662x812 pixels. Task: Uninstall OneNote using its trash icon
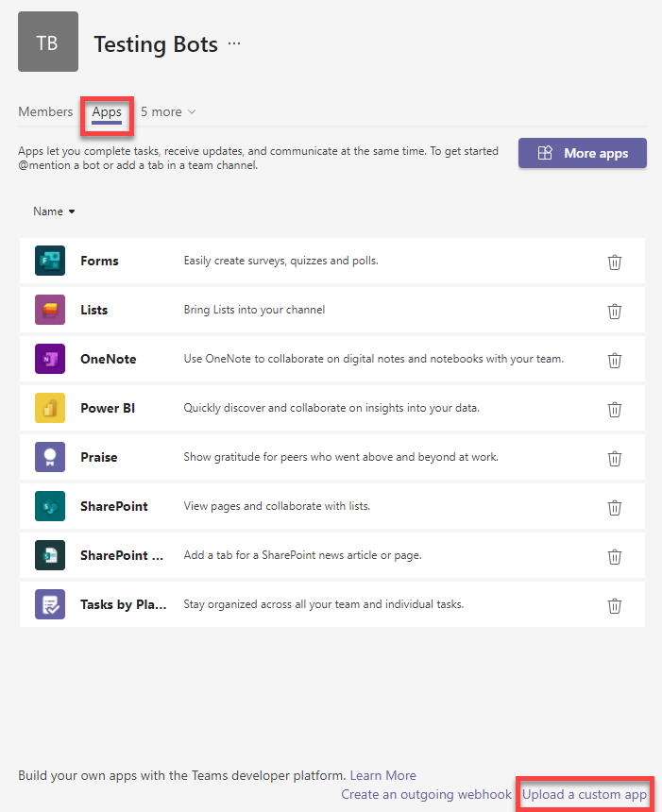[615, 360]
